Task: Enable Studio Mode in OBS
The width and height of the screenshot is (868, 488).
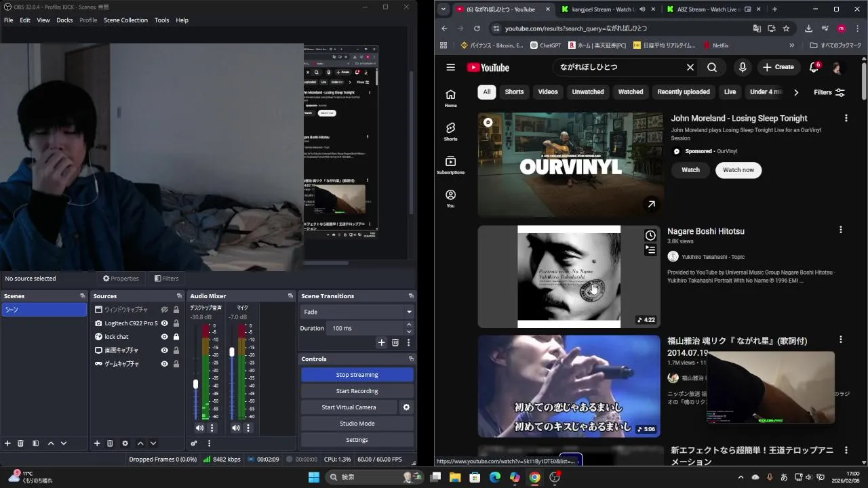Action: 357,424
